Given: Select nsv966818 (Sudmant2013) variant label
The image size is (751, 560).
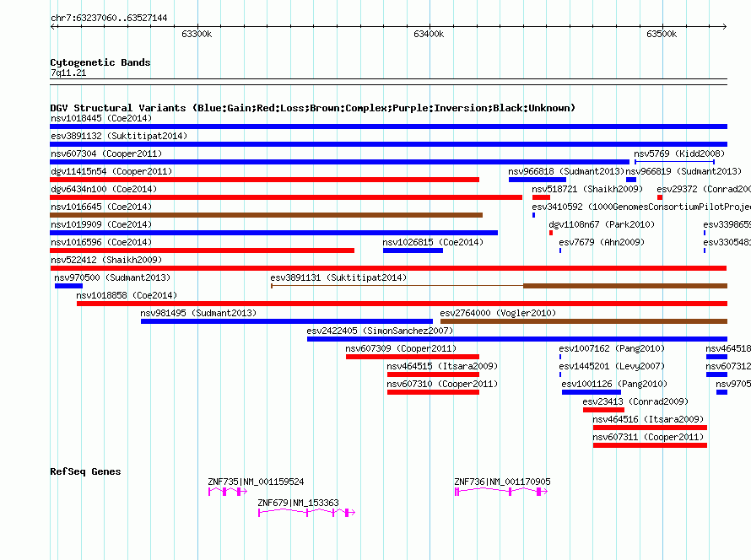Looking at the screenshot, I should (566, 171).
